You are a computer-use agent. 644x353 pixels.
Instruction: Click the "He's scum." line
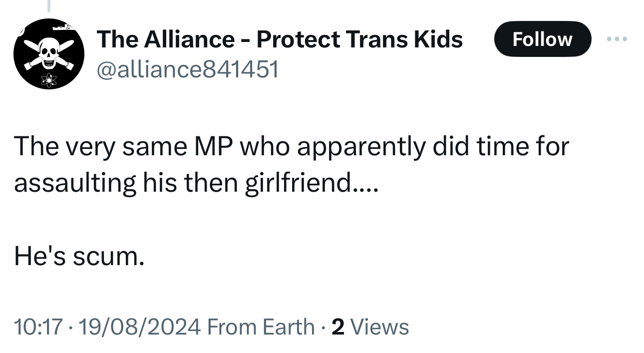[79, 256]
